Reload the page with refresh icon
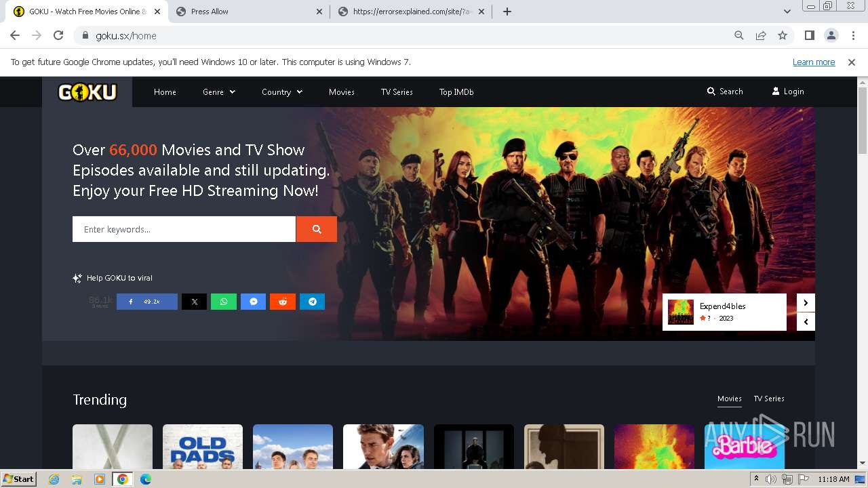Screen dimensions: 868x488 [58, 35]
